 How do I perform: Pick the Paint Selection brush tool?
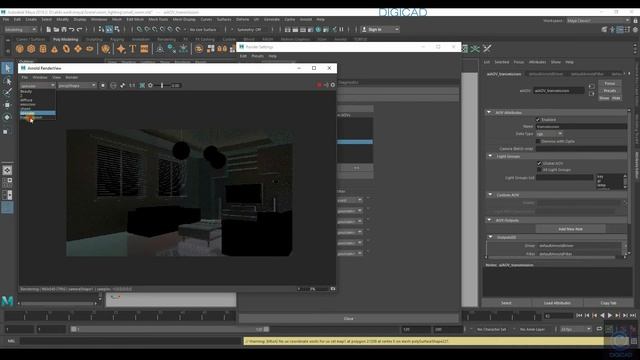tap(7, 93)
